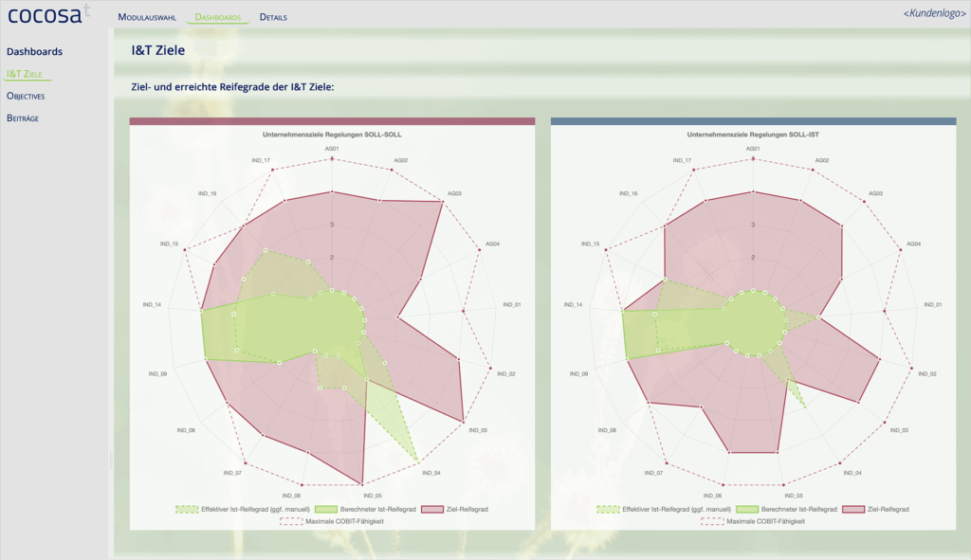Click the AG03 label in SOLL-IST chart
Image resolution: width=971 pixels, height=560 pixels.
pos(875,193)
